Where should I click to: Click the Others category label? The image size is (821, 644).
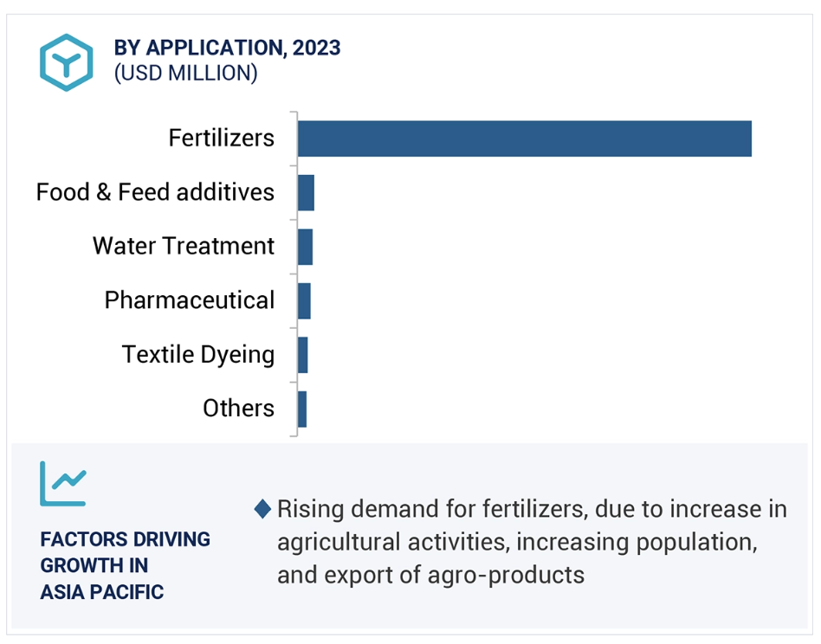click(239, 408)
